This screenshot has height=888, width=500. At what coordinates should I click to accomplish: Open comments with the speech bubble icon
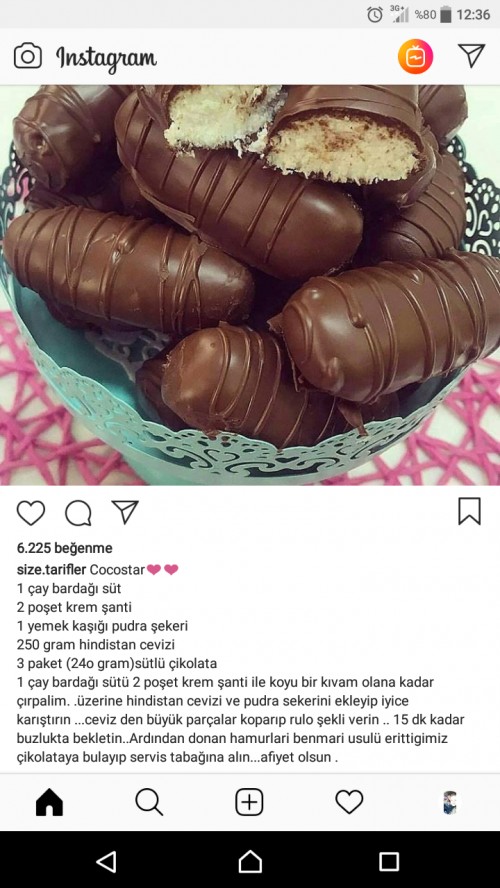78,513
